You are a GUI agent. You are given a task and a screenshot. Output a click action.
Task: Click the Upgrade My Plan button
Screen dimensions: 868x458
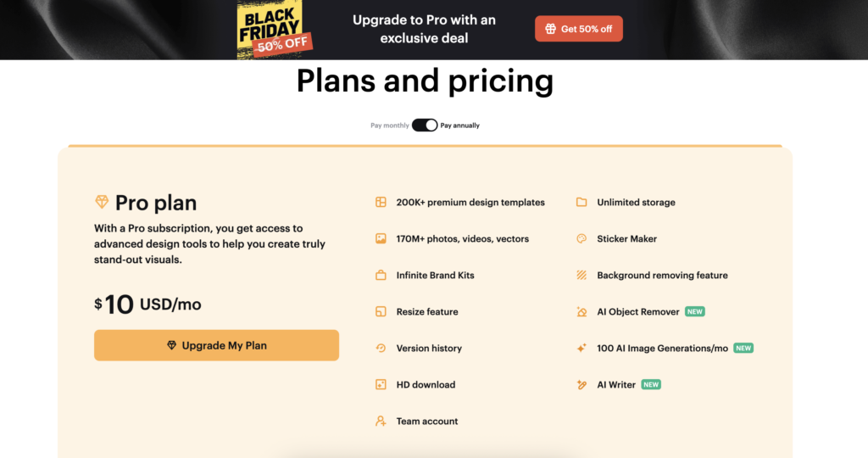[216, 345]
